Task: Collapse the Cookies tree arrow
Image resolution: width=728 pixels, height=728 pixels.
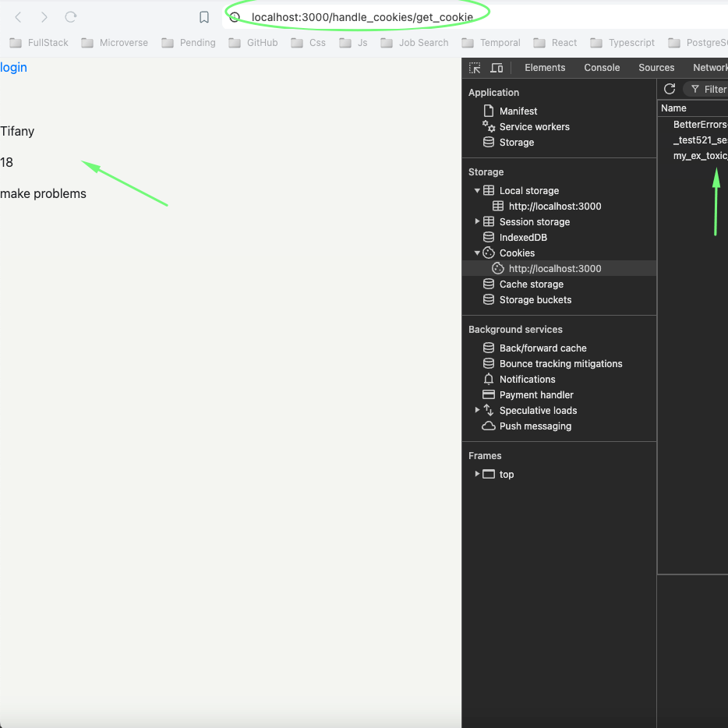Action: tap(477, 253)
